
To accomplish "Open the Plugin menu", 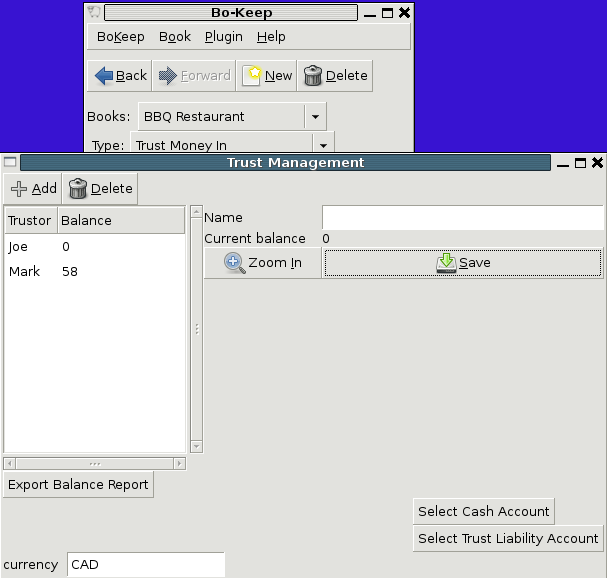I will (x=223, y=37).
